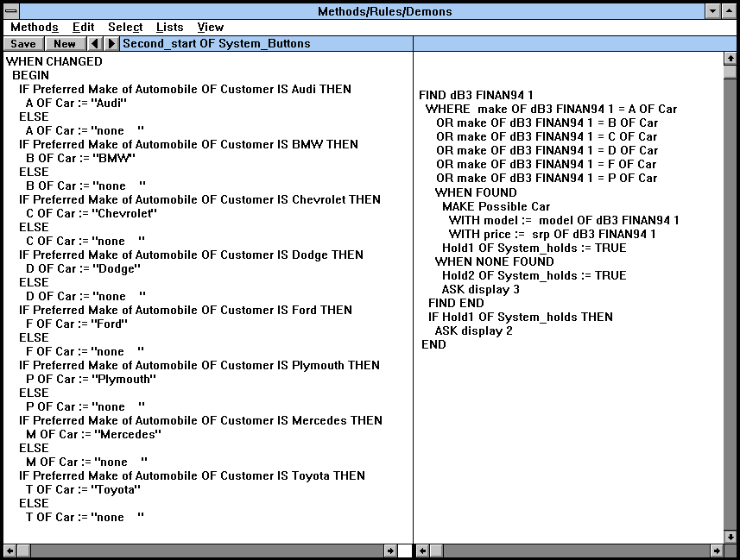This screenshot has height=560, width=740.
Task: Click the 'IS Toyota THEN' condition line
Action: pos(192,475)
